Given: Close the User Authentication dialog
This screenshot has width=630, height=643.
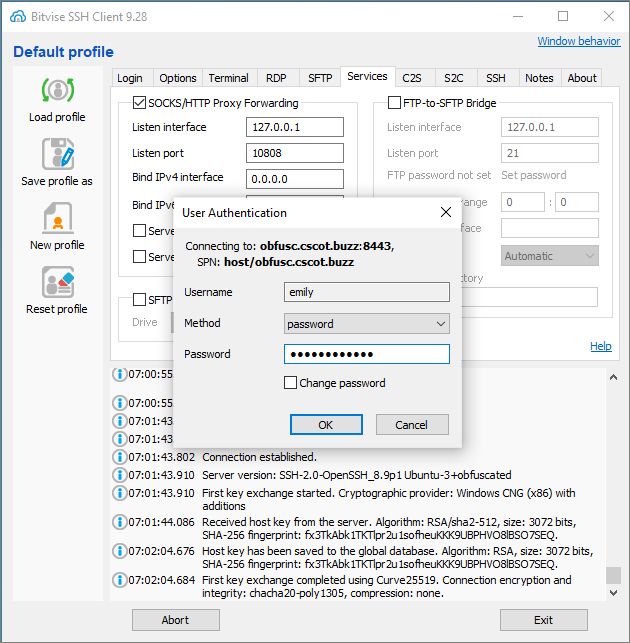Looking at the screenshot, I should (446, 212).
